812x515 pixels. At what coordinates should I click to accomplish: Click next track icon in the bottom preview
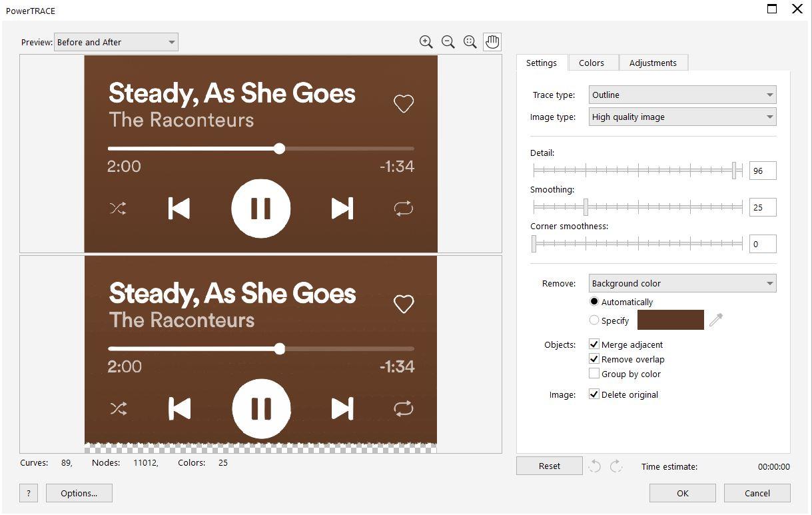pos(342,408)
